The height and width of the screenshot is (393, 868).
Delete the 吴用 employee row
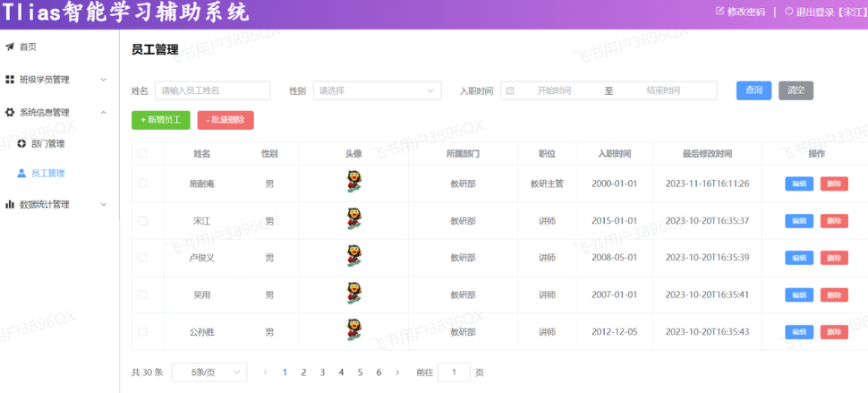[834, 295]
